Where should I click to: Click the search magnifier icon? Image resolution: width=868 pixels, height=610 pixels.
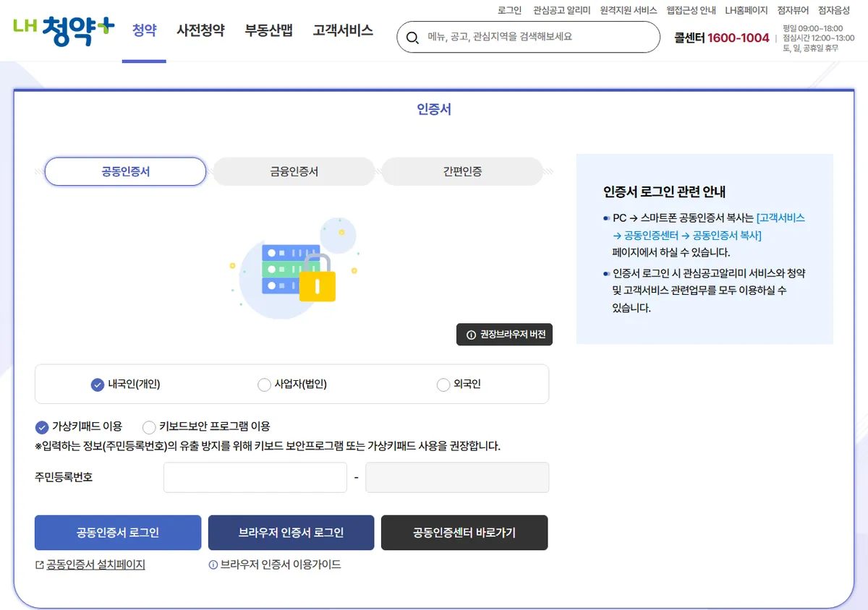click(413, 38)
